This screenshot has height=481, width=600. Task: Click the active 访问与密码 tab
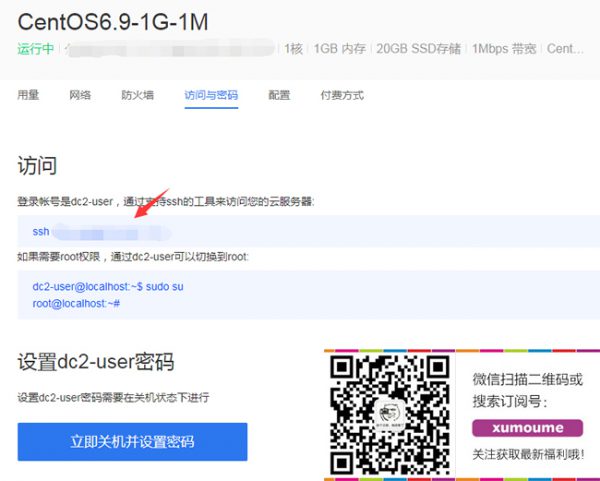211,95
